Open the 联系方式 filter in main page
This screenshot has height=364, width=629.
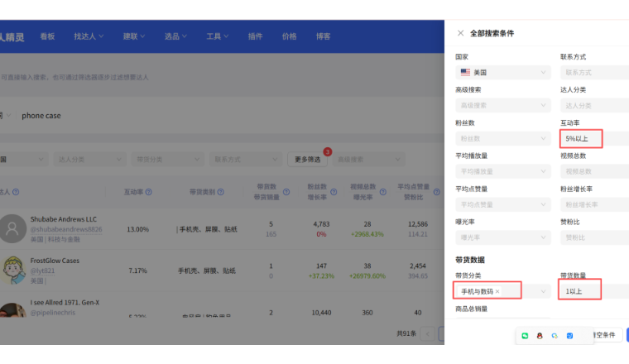[246, 160]
